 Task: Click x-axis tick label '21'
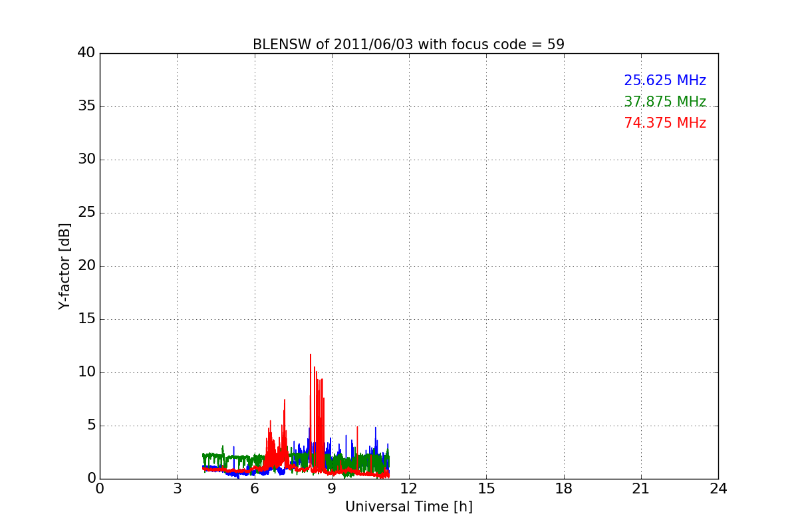click(641, 488)
